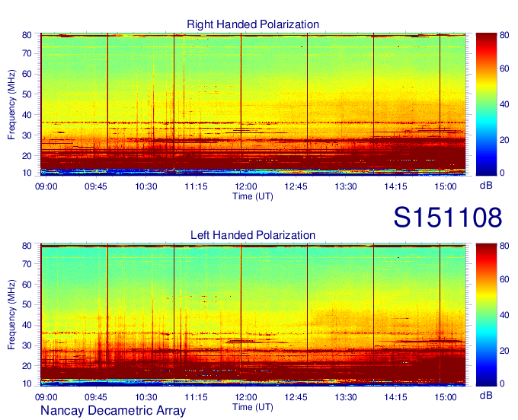Click the 12:45 time tick of the right-handed plot

[x=296, y=186]
